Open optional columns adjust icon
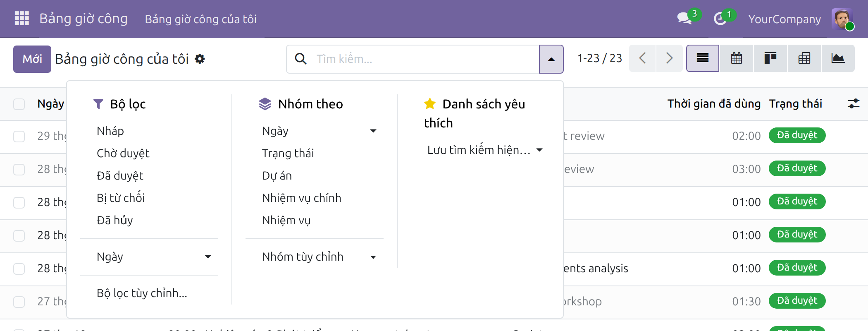 click(x=854, y=103)
